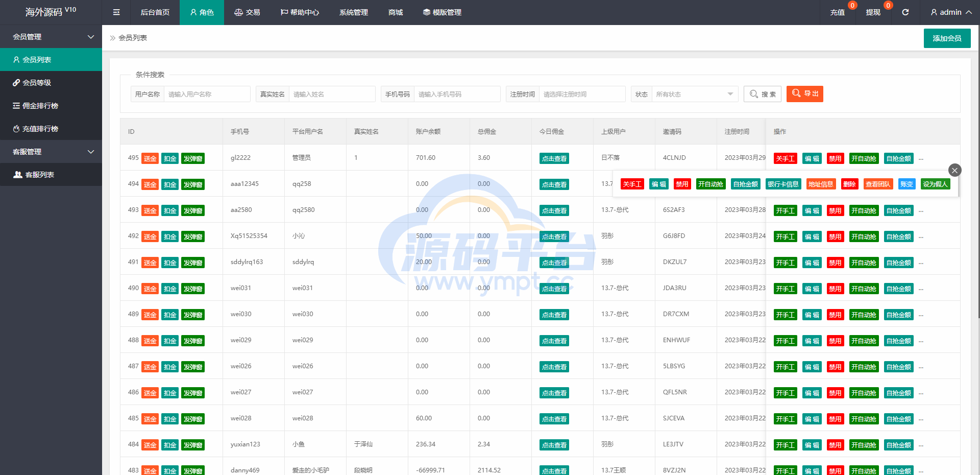Click 发弹窗 for user 493
Viewport: 980px width, 475px height.
click(193, 211)
